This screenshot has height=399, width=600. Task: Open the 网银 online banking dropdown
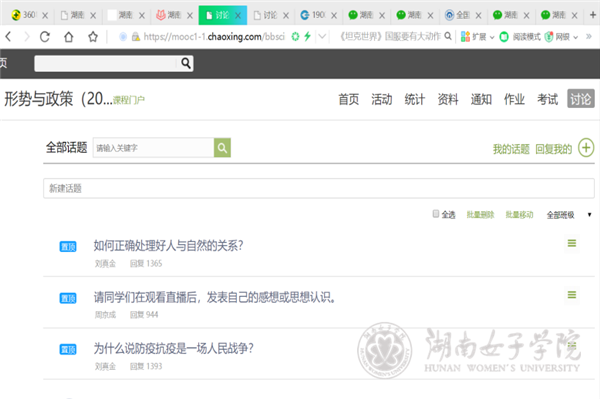[561, 37]
